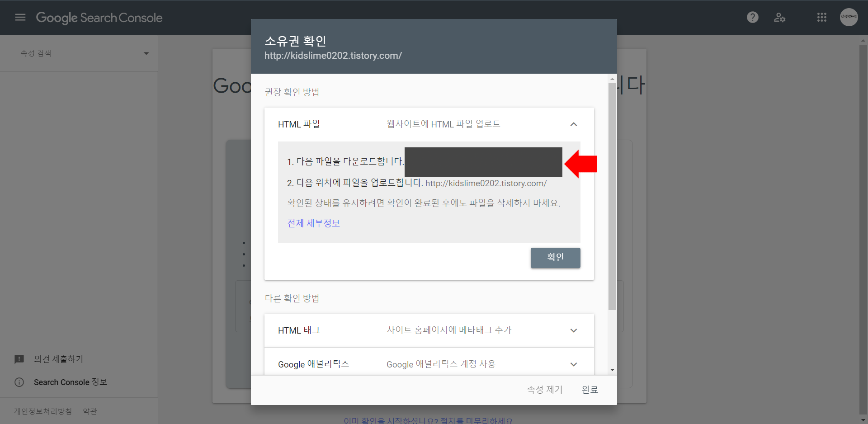Click the Google Search Console logo
Viewport: 868px width, 424px height.
(99, 18)
